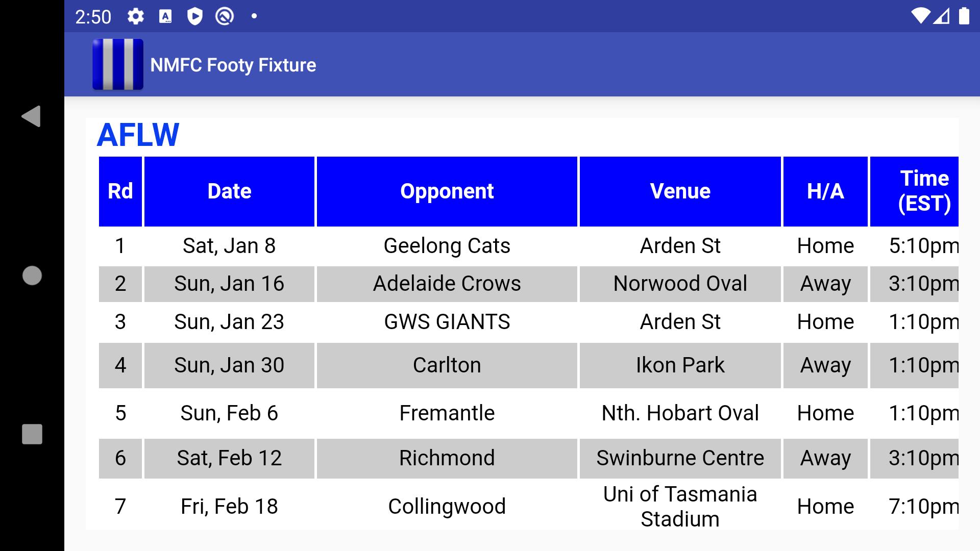Screen dimensions: 980x551
Task: Tap the Back navigation triangle
Action: tap(32, 116)
